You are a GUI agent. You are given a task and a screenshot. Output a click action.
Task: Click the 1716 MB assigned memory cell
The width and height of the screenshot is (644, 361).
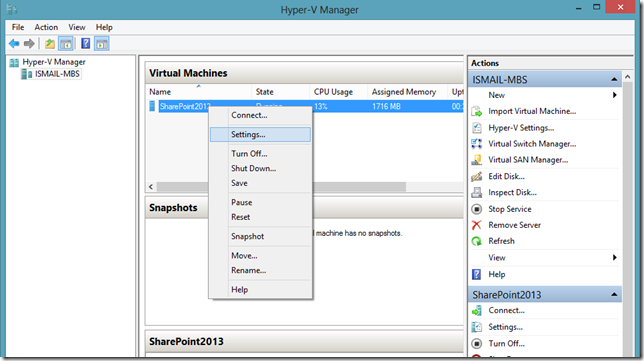pos(386,107)
